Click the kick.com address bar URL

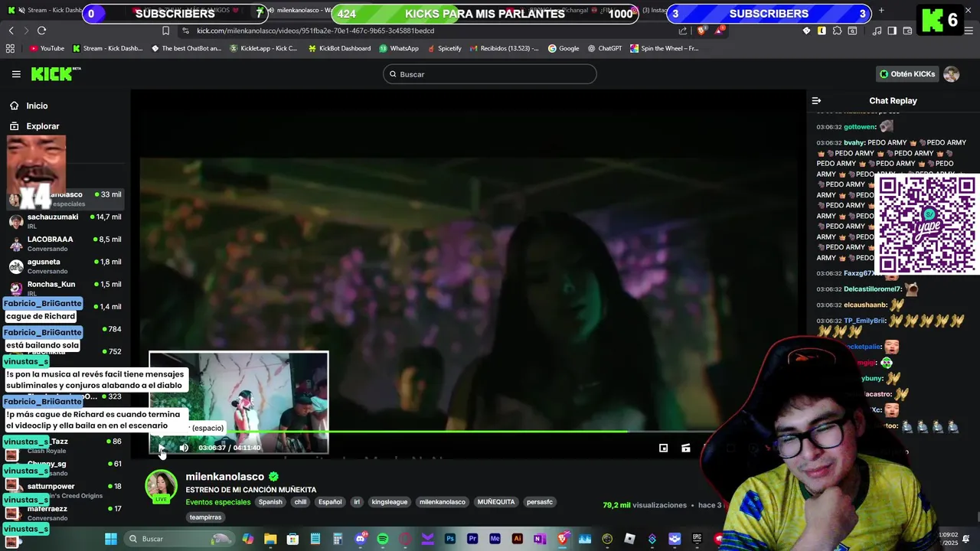pos(315,31)
